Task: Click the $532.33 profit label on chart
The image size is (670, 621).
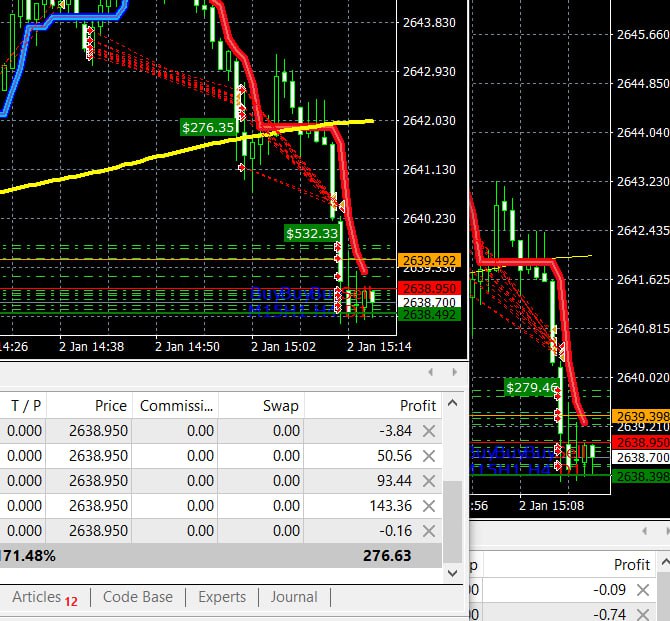Action: point(312,233)
